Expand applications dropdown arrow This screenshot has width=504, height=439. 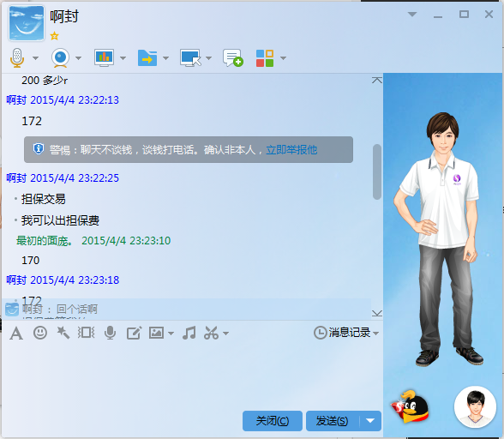[x=283, y=58]
